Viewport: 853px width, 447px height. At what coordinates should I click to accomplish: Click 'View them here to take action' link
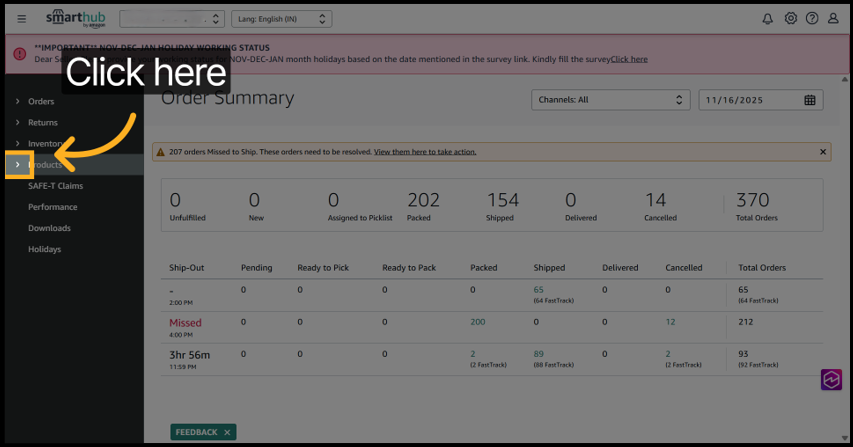tap(425, 152)
